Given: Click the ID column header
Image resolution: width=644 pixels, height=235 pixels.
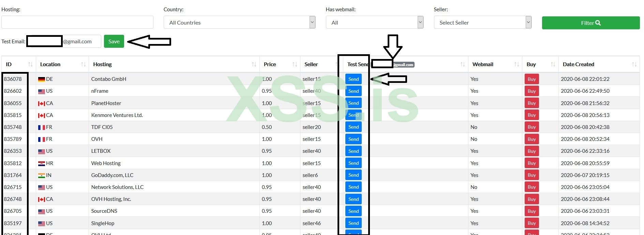Looking at the screenshot, I should pyautogui.click(x=19, y=64).
